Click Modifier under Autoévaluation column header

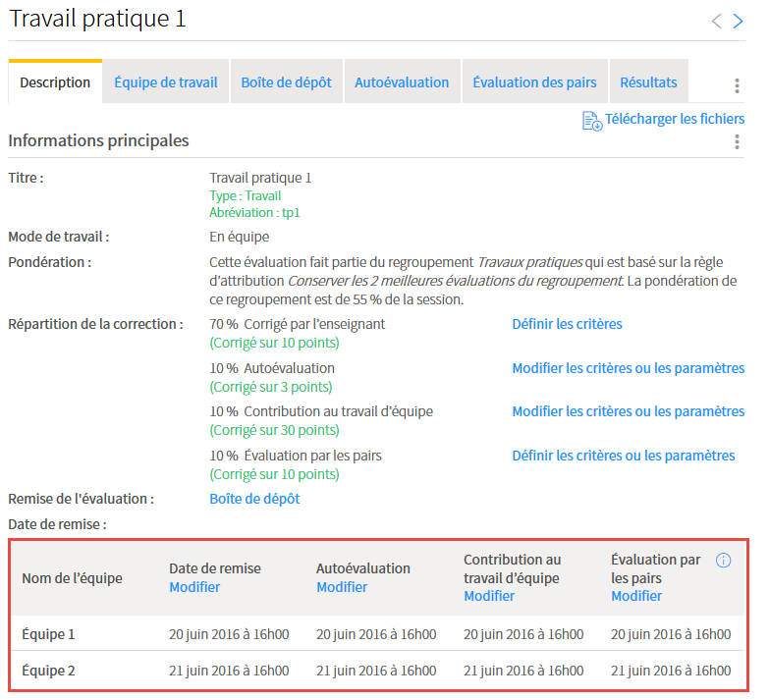point(342,587)
